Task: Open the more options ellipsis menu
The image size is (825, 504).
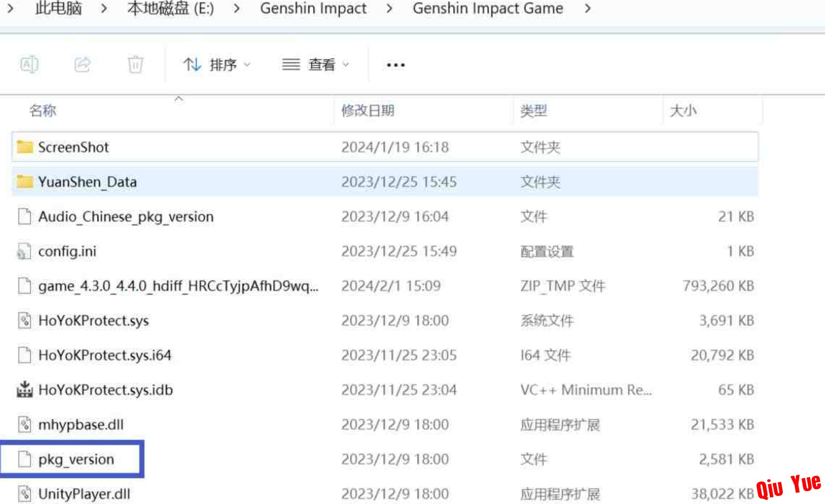Action: pyautogui.click(x=395, y=65)
